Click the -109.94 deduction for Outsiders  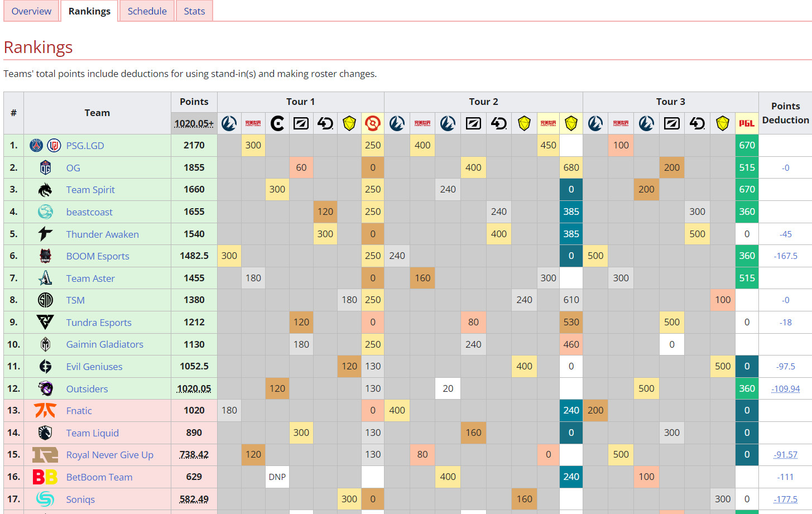point(786,389)
